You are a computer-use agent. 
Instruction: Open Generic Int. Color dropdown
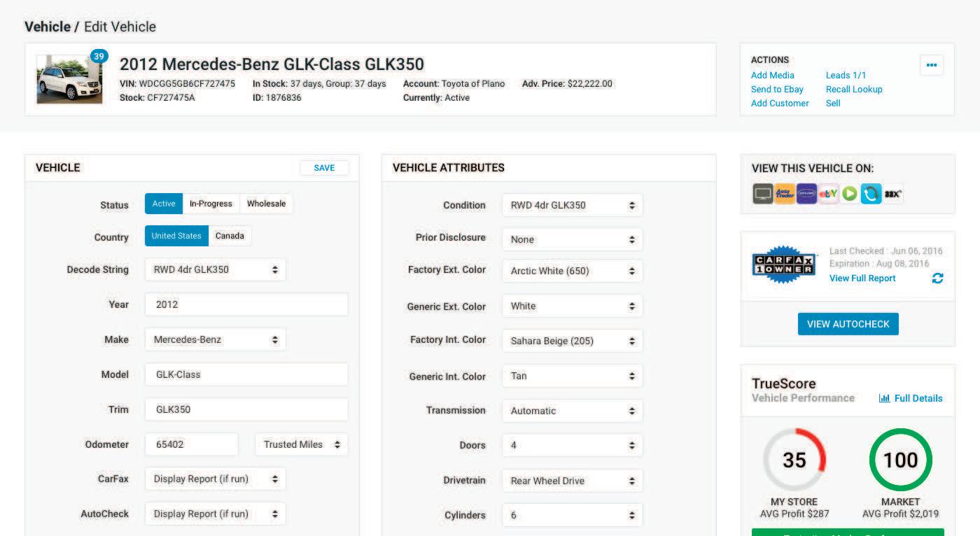tap(573, 376)
